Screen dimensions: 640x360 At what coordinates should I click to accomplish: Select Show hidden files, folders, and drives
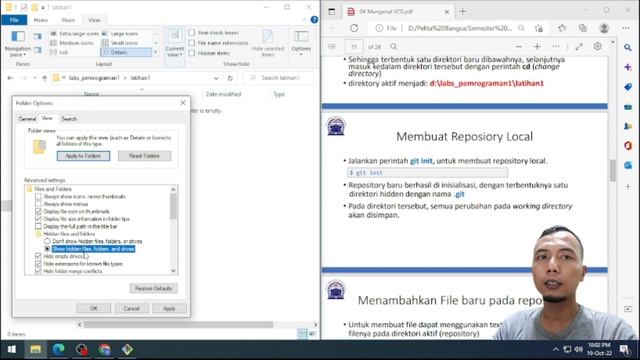click(47, 249)
